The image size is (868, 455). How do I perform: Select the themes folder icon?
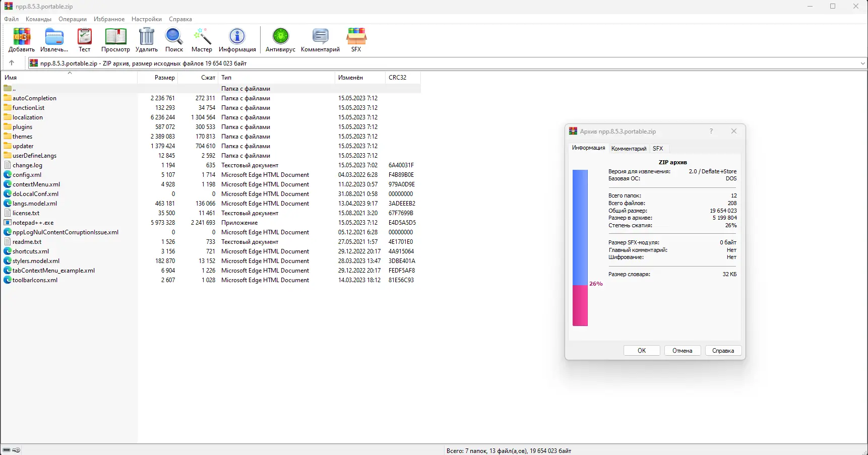pyautogui.click(x=8, y=136)
